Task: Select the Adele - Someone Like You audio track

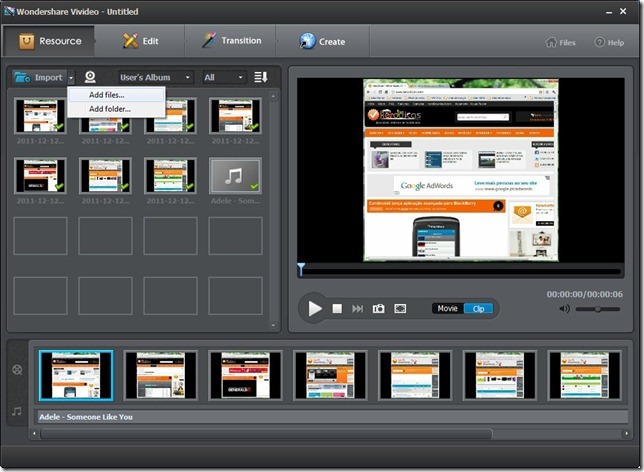Action: [333, 417]
